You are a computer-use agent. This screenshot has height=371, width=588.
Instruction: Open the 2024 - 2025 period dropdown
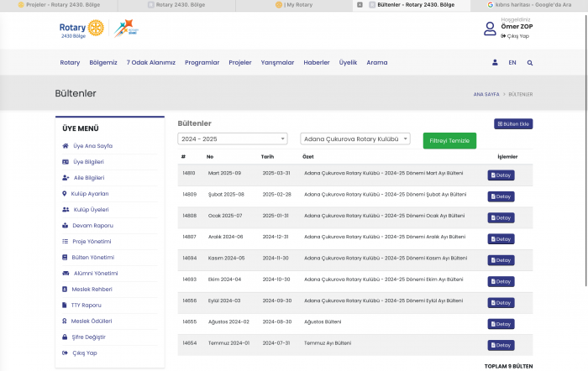click(233, 139)
